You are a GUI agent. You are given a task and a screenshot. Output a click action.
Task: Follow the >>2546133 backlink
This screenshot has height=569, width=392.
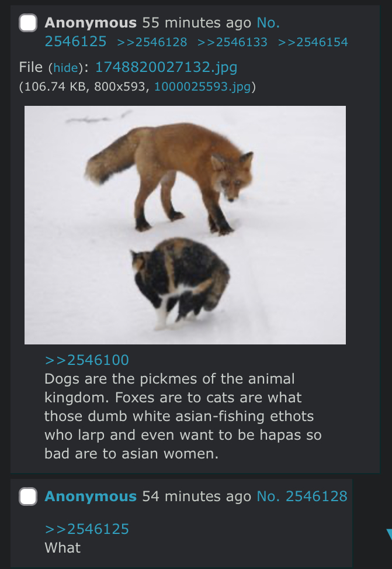pyautogui.click(x=233, y=42)
